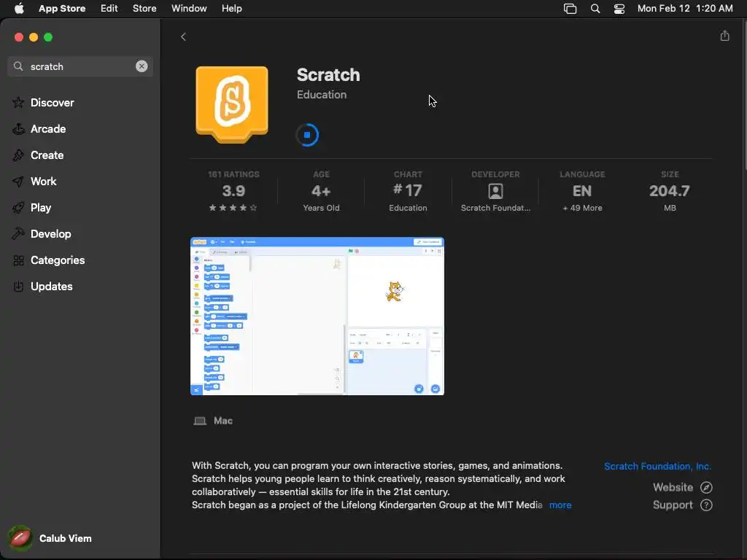Open the Help menu
Viewport: 747px width, 560px height.
231,8
